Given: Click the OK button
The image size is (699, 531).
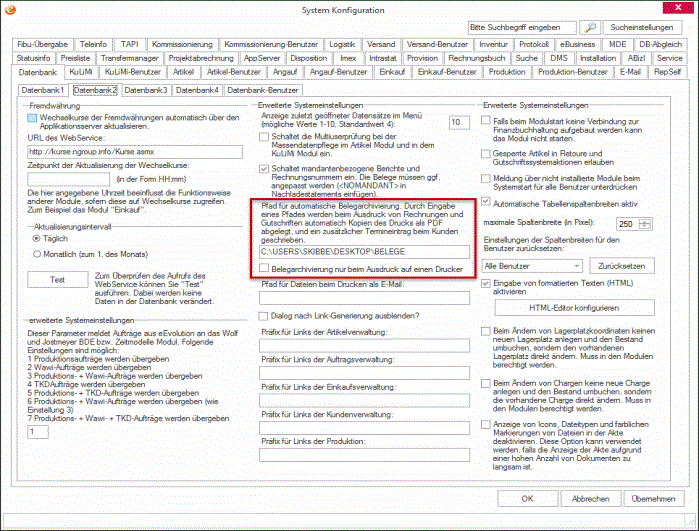Looking at the screenshot, I should [x=527, y=499].
